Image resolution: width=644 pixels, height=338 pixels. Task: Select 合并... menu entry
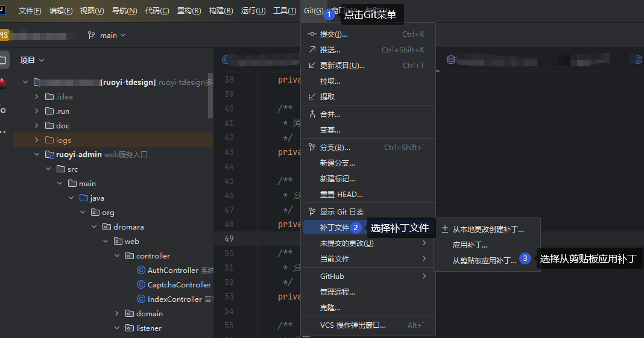click(368, 114)
